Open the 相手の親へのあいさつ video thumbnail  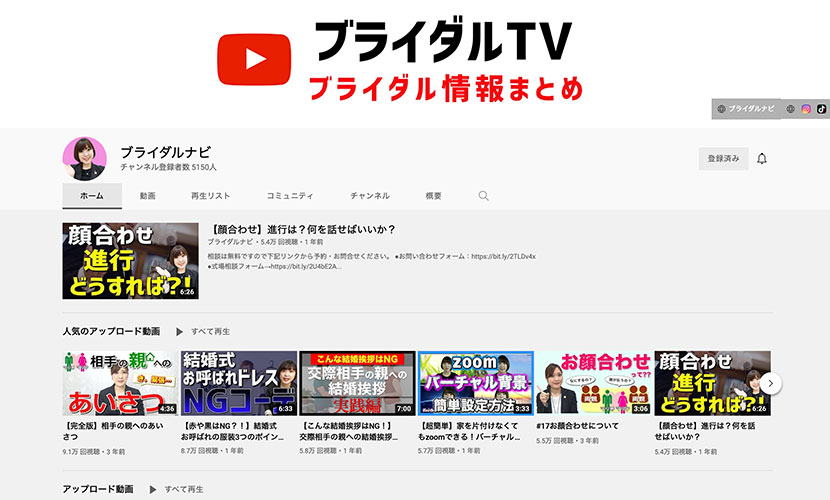pyautogui.click(x=120, y=383)
